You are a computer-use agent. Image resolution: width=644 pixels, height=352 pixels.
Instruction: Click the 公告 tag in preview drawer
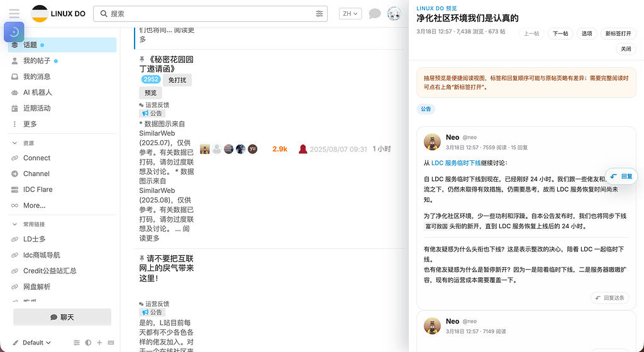[426, 109]
